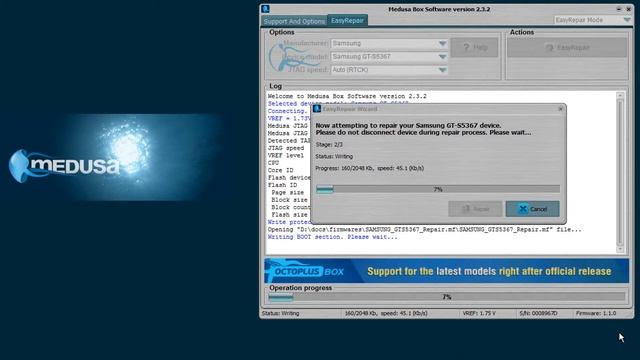Click the S/N status bar entry

click(x=538, y=313)
